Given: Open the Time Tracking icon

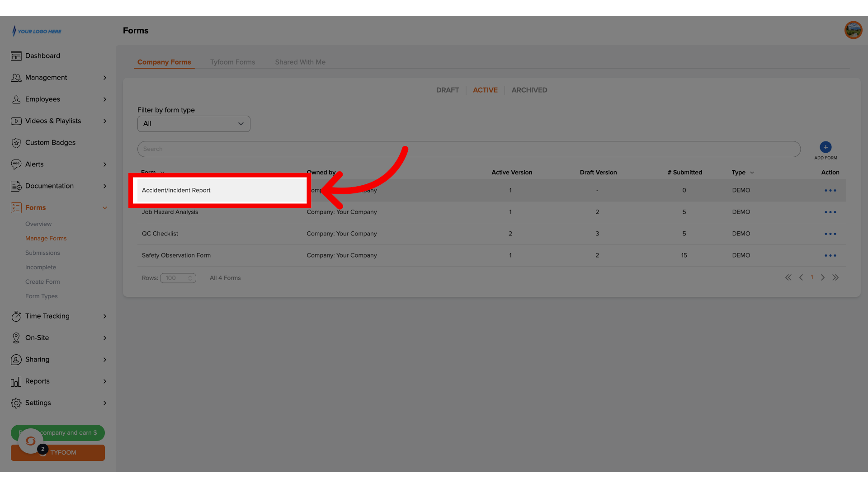Looking at the screenshot, I should [15, 316].
